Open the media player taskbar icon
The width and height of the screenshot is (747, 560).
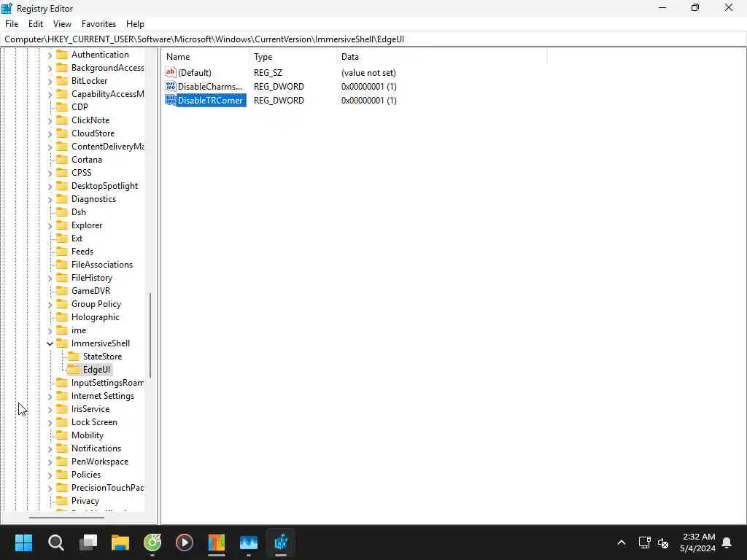pos(185,542)
